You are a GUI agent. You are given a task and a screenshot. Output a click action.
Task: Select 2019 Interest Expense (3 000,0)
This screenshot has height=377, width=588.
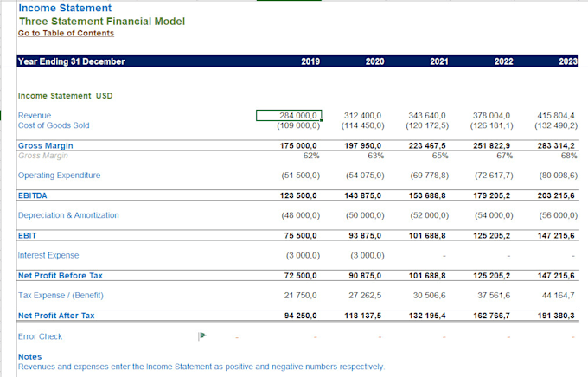click(x=303, y=255)
